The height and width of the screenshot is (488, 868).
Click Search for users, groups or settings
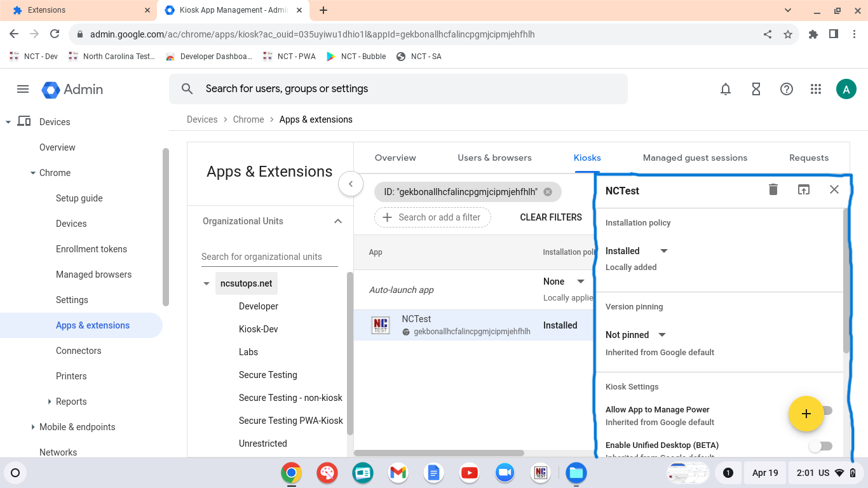[398, 89]
